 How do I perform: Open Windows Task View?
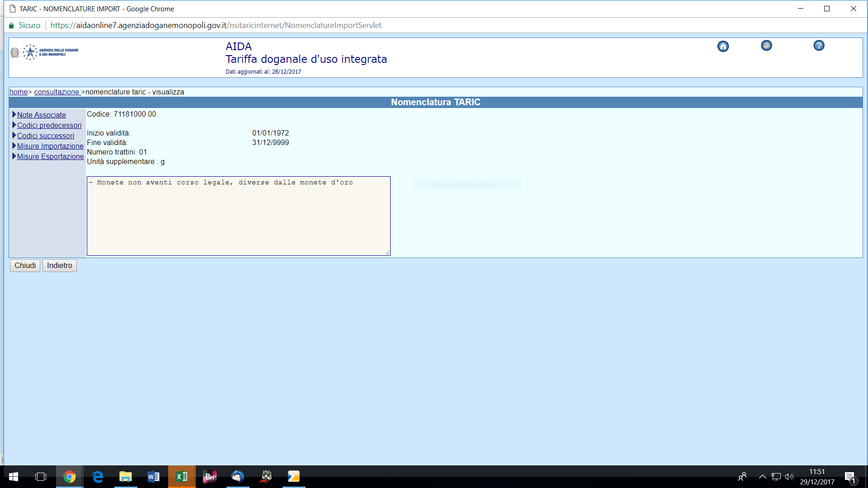pos(41,476)
